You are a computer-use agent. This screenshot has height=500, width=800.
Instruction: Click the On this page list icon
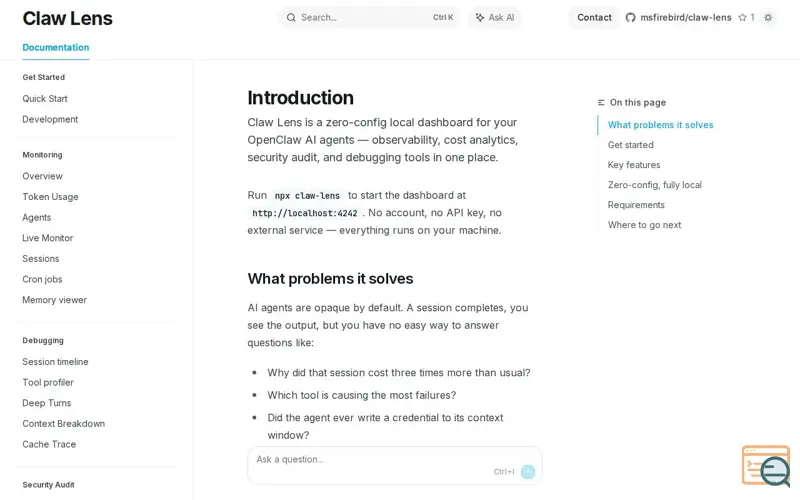click(x=601, y=103)
